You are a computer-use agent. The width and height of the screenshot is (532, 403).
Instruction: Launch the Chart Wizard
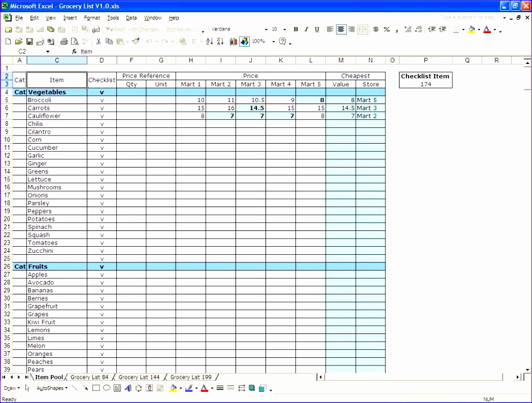234,42
